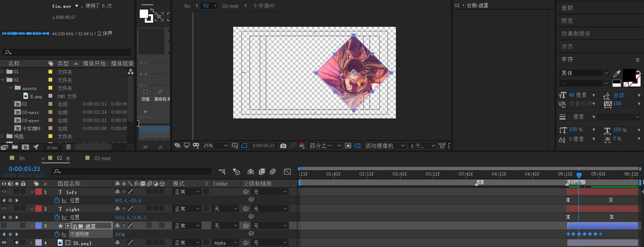The height and width of the screenshot is (247, 644).
Task: Go to 十字扇叶 in the composition breadcrumb
Action: pyautogui.click(x=264, y=6)
